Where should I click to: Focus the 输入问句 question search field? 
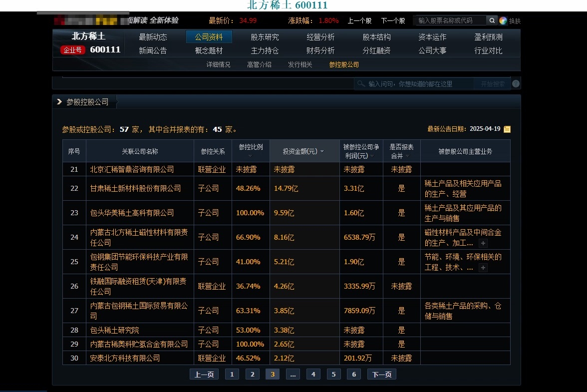click(x=414, y=84)
